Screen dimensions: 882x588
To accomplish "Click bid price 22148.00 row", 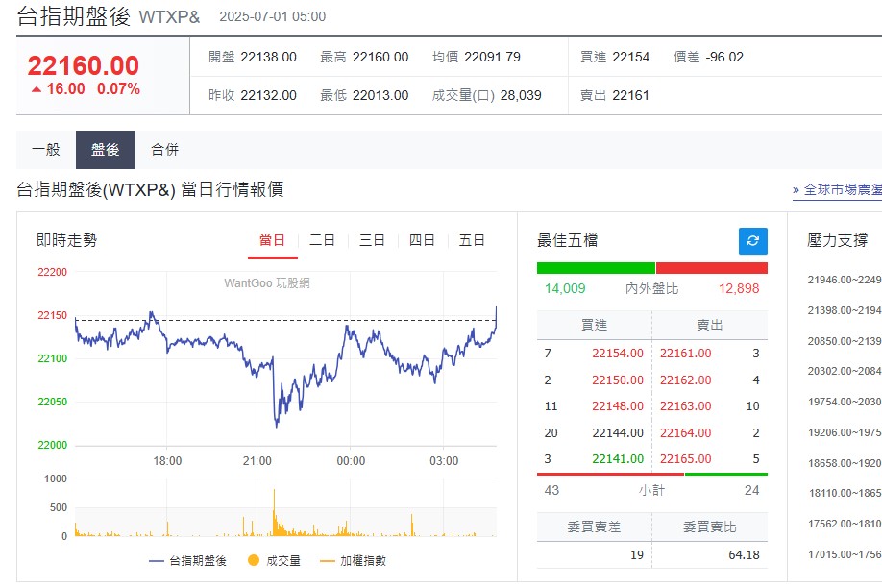I will click(617, 406).
